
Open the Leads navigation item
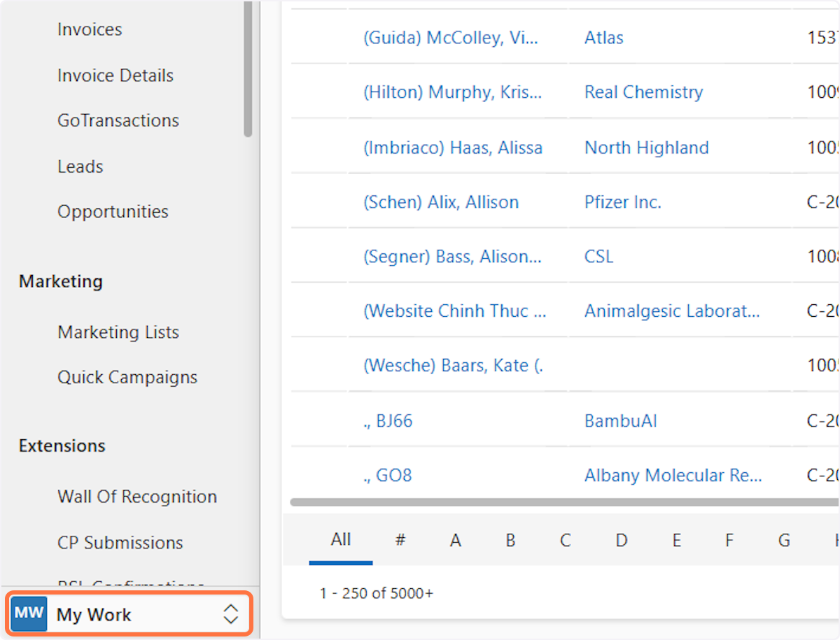click(80, 166)
